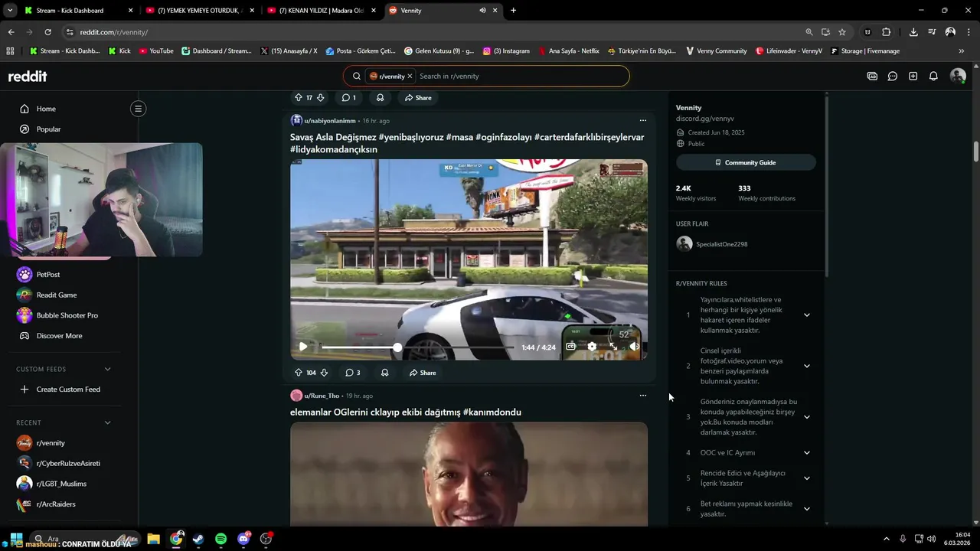
Task: Seek on the video progress bar
Action: click(417, 347)
